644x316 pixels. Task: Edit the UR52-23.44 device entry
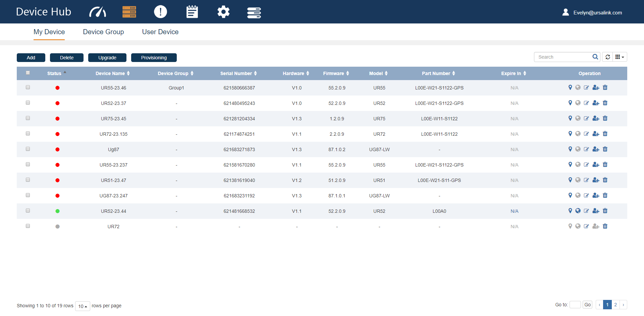pos(586,211)
